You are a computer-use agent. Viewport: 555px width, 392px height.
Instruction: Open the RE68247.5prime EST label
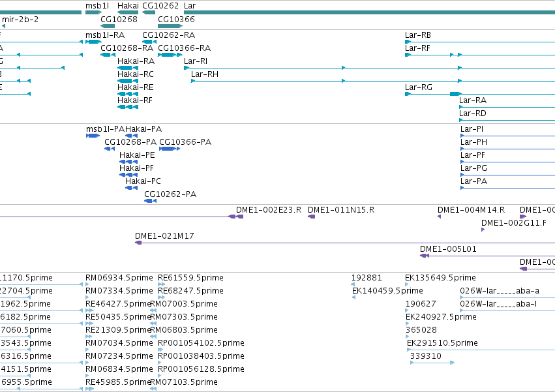click(190, 291)
